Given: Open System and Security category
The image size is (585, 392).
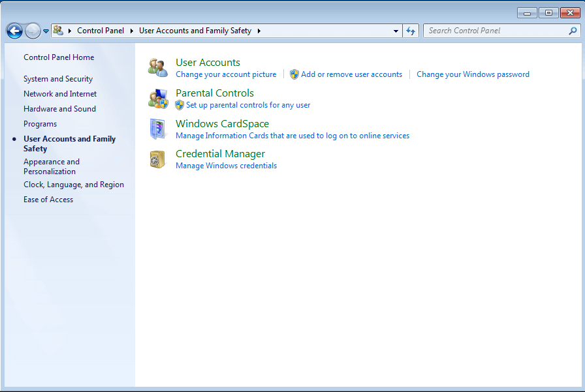Looking at the screenshot, I should 58,79.
